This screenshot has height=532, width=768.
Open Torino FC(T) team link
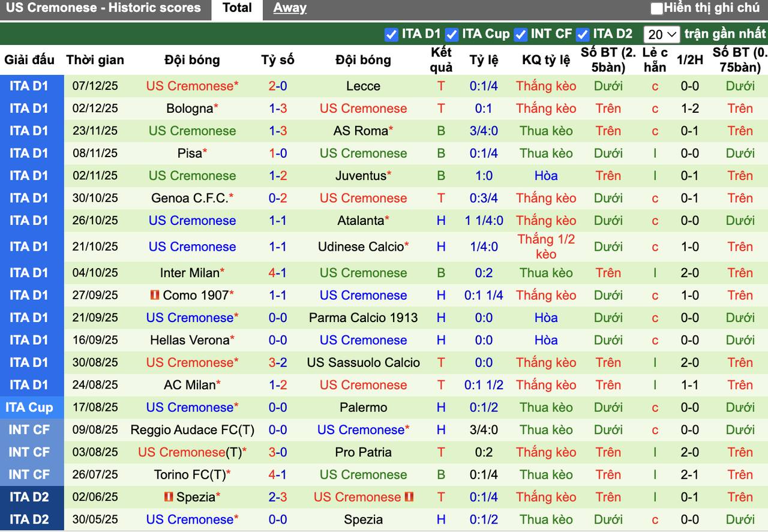190,475
